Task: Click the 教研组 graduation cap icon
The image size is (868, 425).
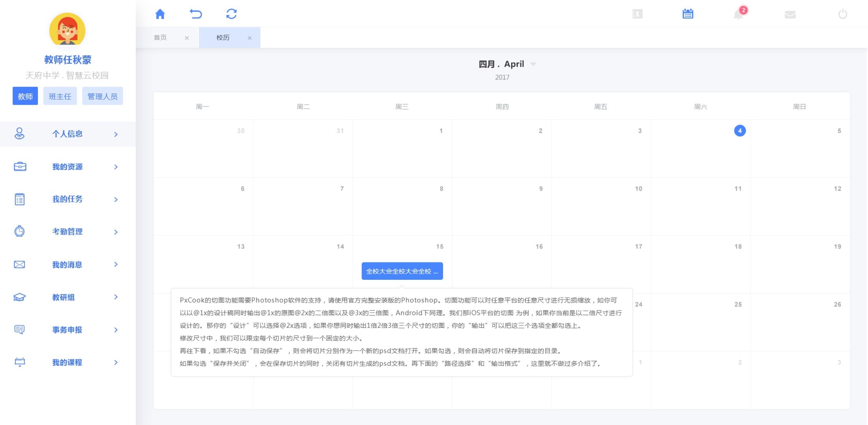Action: tap(19, 297)
